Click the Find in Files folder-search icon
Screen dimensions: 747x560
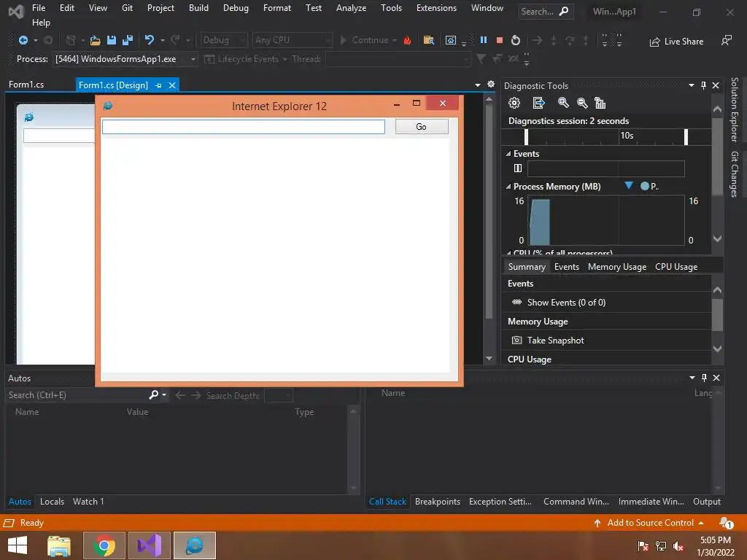(x=429, y=41)
